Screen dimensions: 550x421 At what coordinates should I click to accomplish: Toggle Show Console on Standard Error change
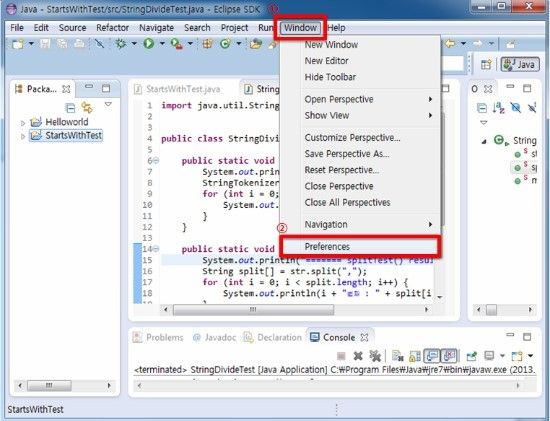click(x=449, y=356)
